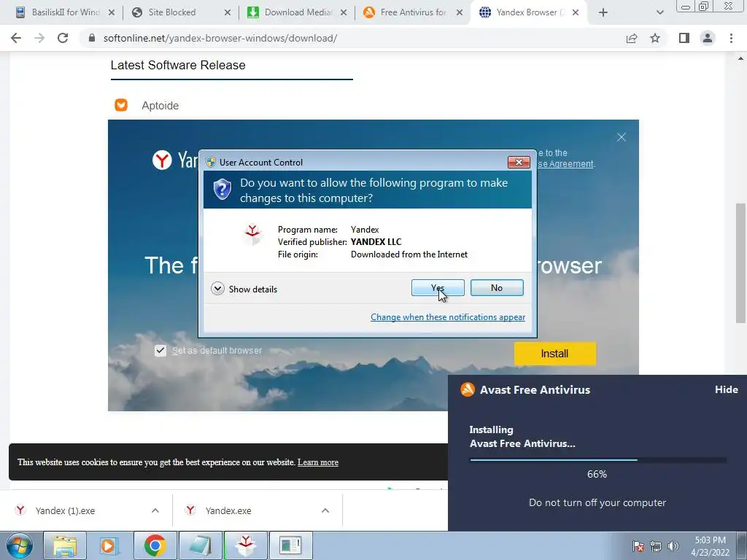Screen dimensions: 747x560
Task: Hide the Avast Free Antivirus popup
Action: [726, 389]
